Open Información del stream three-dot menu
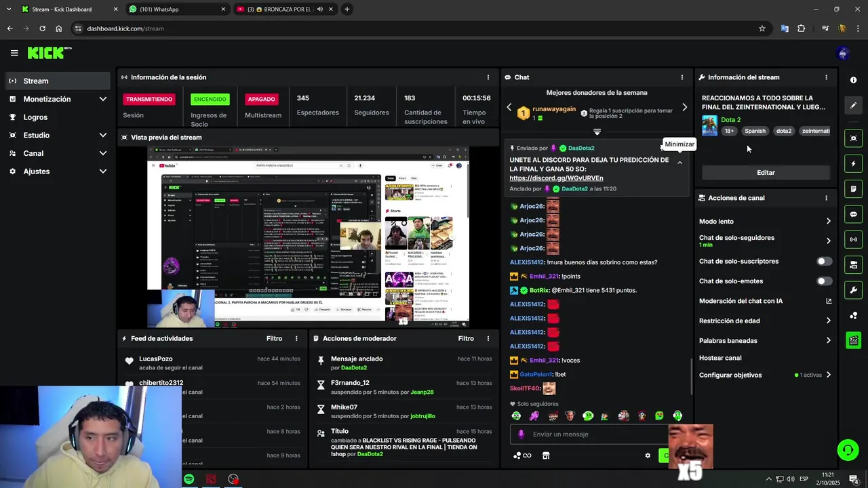 coord(826,77)
